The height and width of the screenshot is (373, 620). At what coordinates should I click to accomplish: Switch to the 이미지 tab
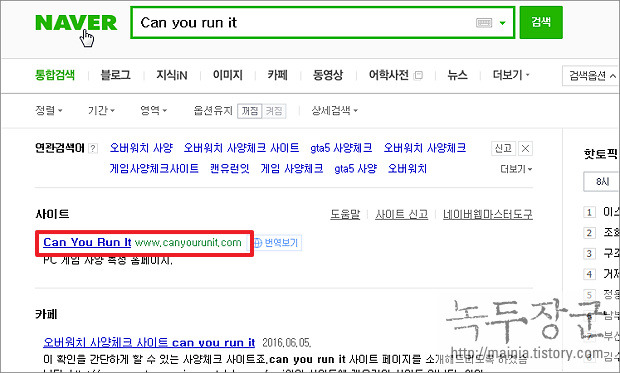227,75
